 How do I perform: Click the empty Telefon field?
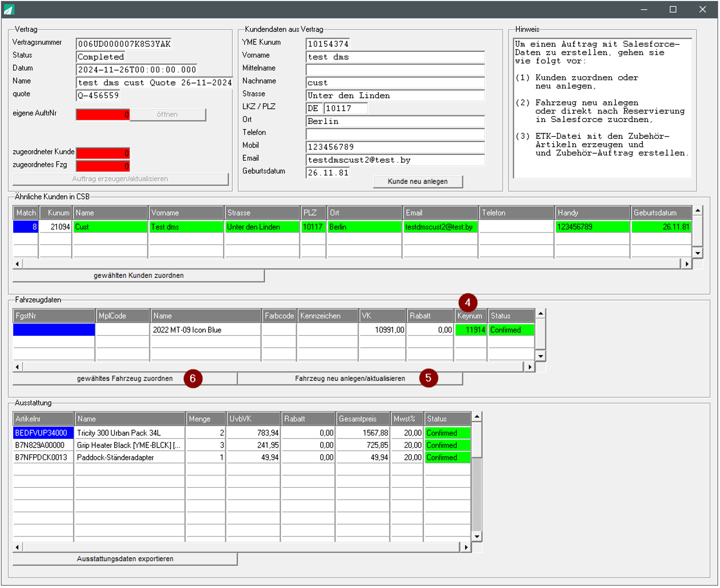395,134
